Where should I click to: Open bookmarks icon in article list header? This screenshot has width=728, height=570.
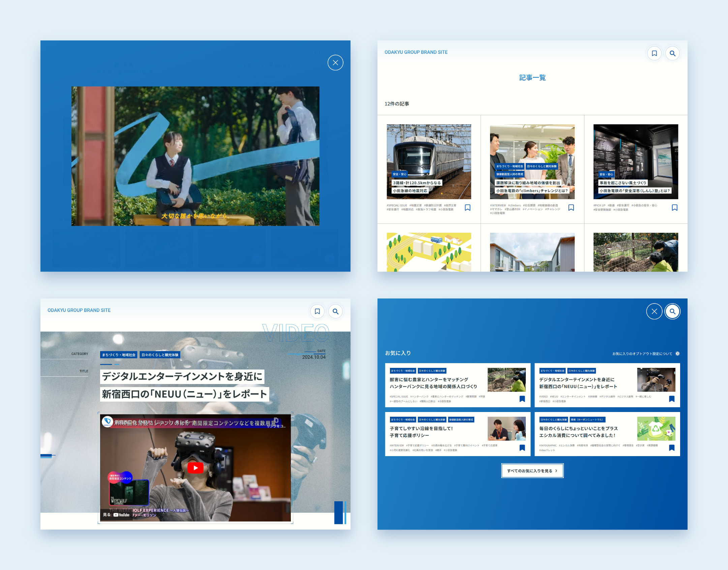point(654,53)
